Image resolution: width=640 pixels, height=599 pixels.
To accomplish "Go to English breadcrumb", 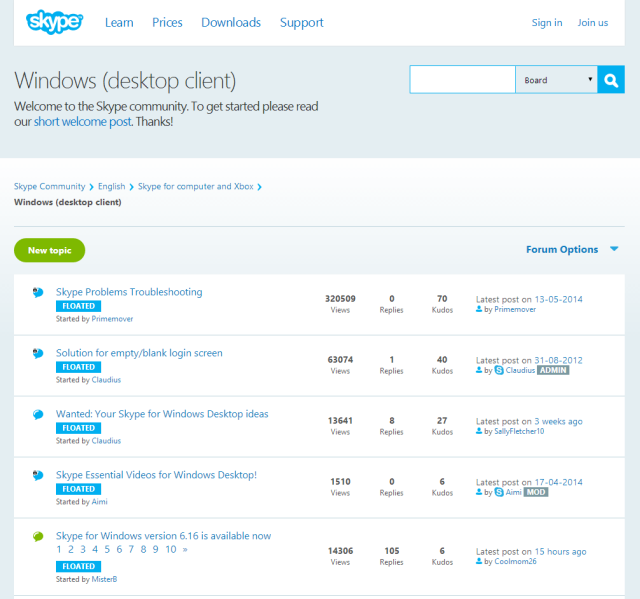I will point(111,186).
